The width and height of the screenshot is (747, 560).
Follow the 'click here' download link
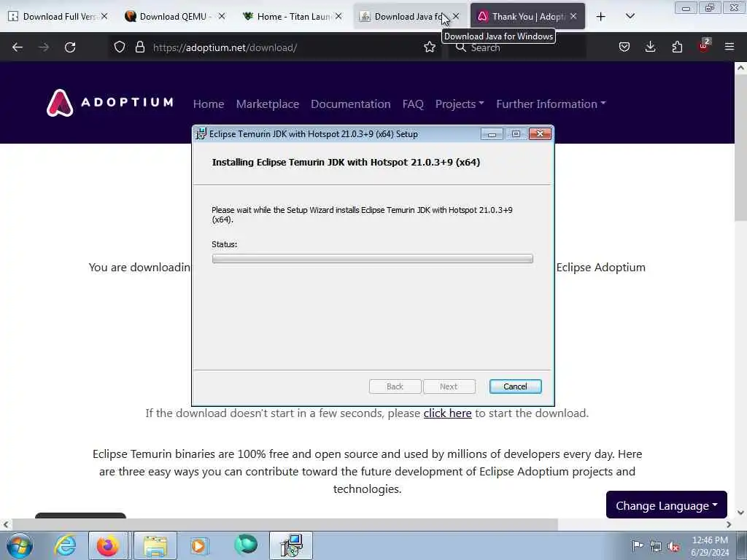point(447,413)
